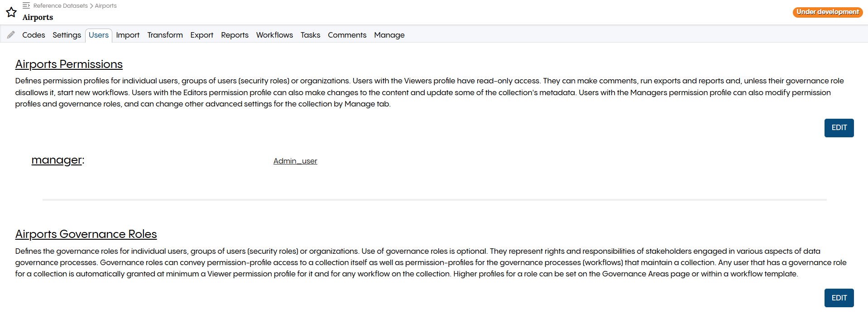
Task: Switch to the Export tab
Action: 201,35
